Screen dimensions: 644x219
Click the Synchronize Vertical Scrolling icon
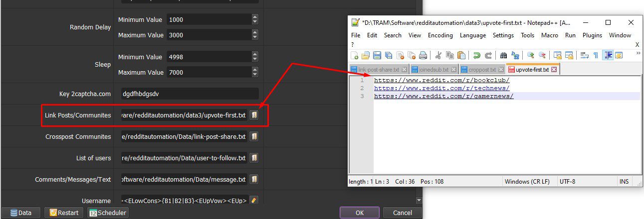pyautogui.click(x=558, y=55)
